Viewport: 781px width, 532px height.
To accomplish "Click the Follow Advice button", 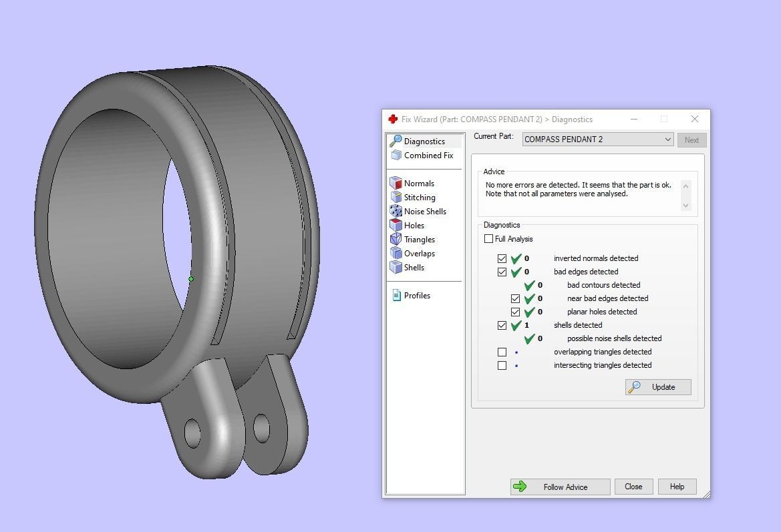I will point(560,487).
